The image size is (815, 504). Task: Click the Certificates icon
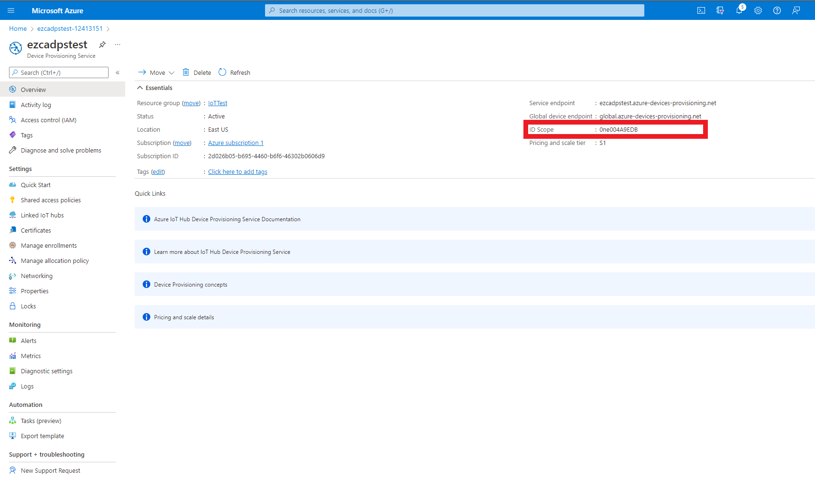coord(13,230)
